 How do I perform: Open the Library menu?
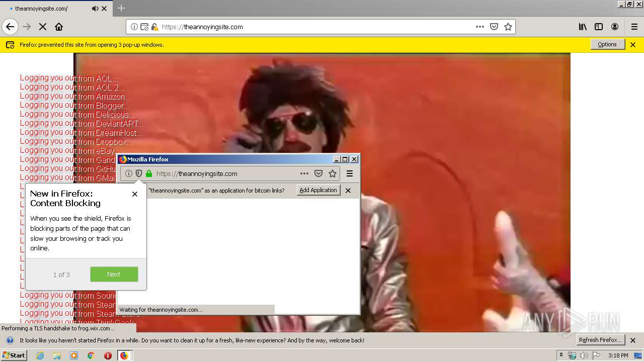[583, 27]
